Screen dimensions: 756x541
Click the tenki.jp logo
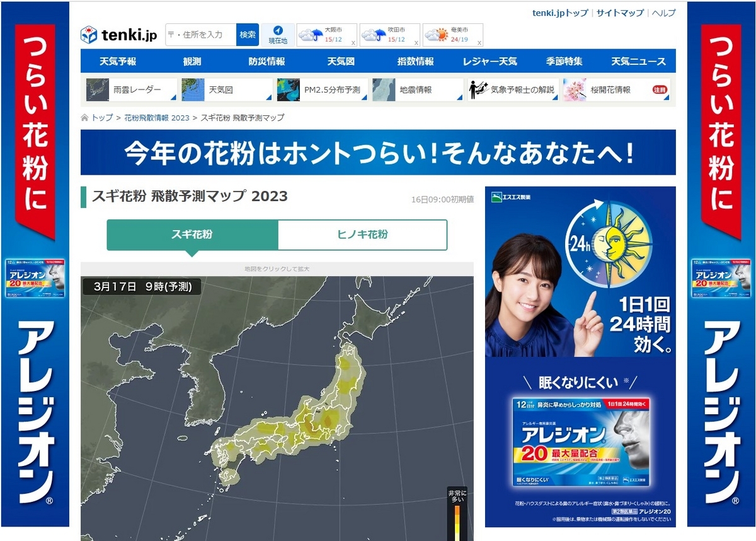click(x=118, y=35)
